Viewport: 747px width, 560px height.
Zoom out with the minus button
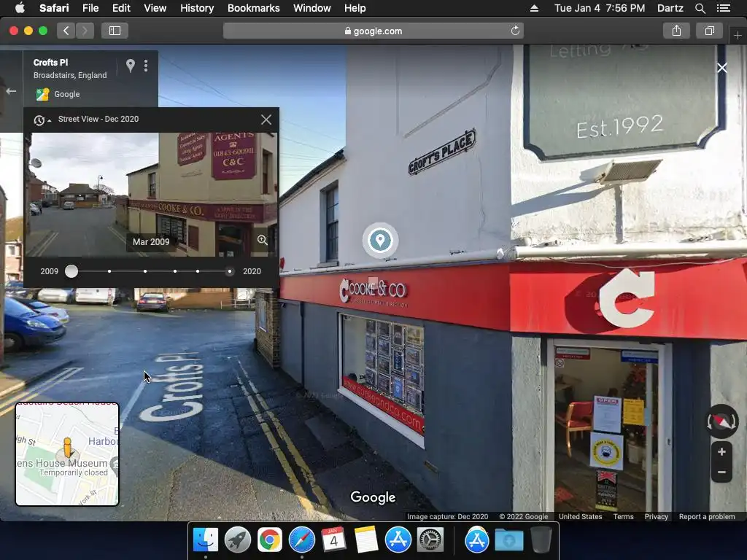click(x=721, y=472)
